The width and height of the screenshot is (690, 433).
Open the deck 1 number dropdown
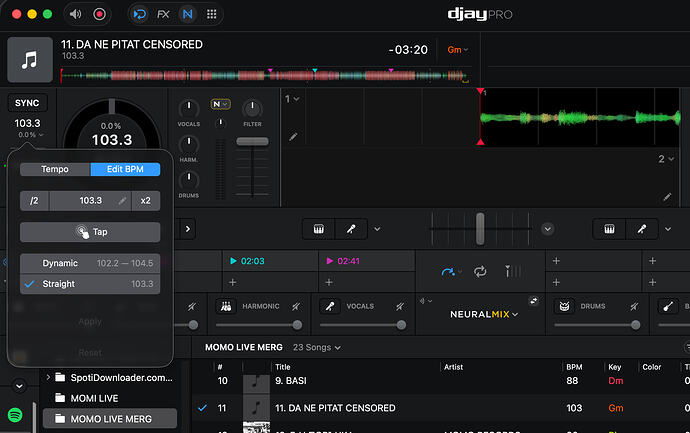[x=292, y=99]
